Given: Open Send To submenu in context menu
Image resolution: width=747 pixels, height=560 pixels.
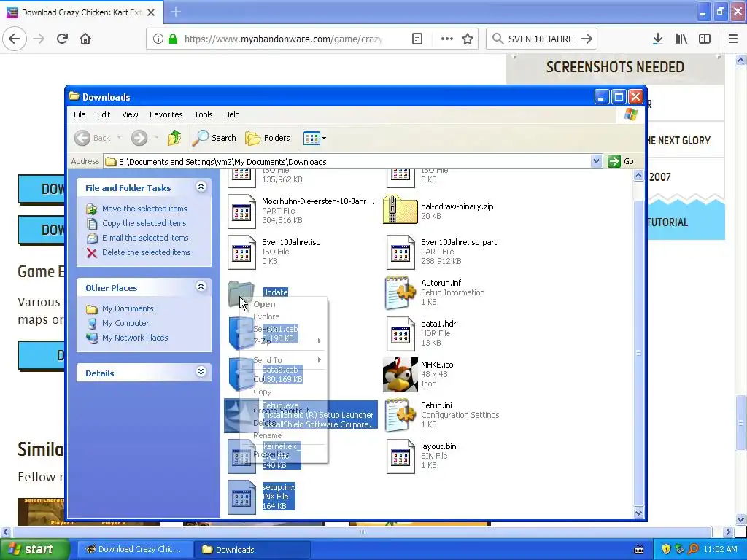Looking at the screenshot, I should [x=284, y=360].
